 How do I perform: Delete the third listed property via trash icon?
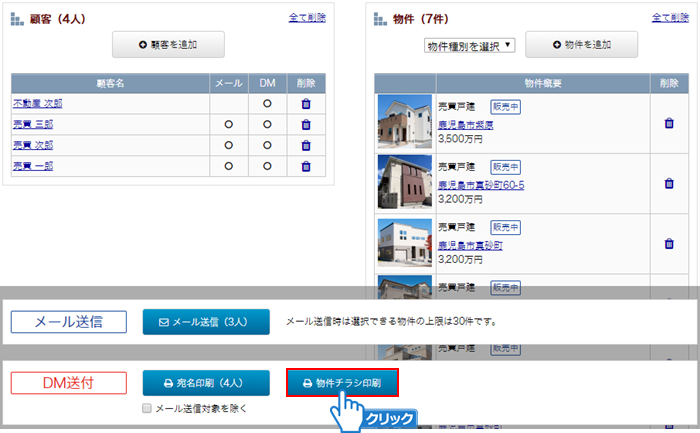[669, 244]
